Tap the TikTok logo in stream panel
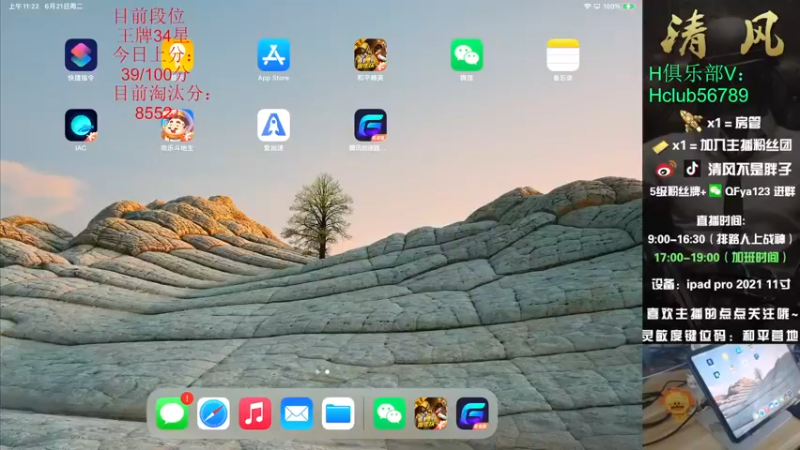This screenshot has height=450, width=800. click(692, 168)
